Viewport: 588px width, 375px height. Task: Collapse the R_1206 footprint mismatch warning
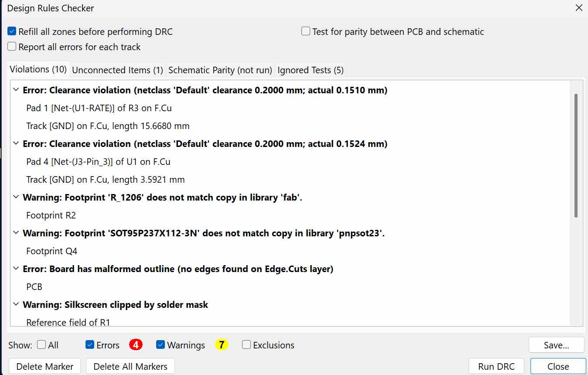tap(16, 198)
